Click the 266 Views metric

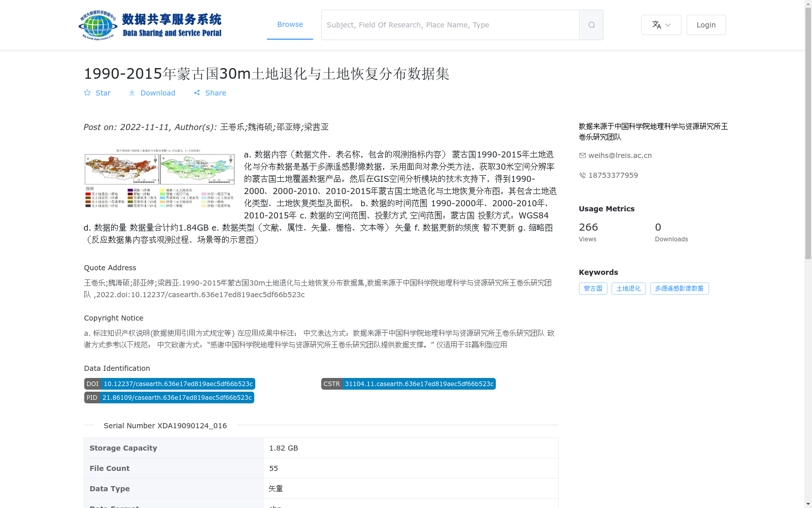(x=589, y=232)
